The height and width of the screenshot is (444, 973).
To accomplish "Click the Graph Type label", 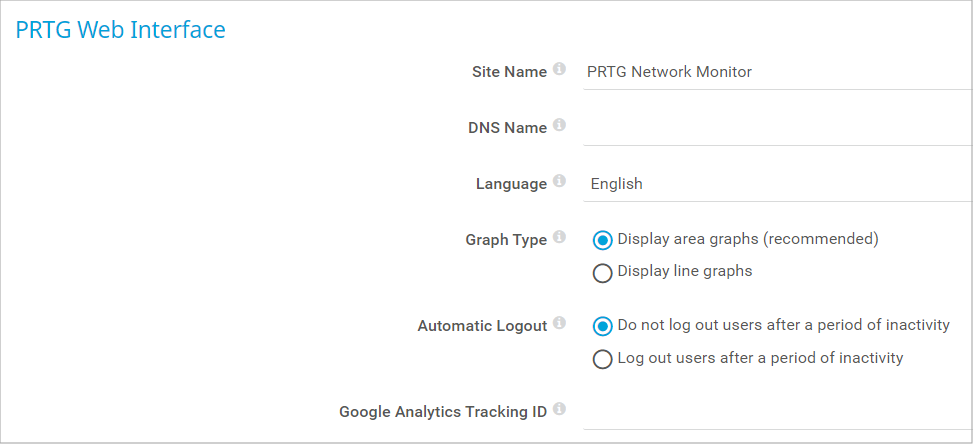I will click(506, 240).
